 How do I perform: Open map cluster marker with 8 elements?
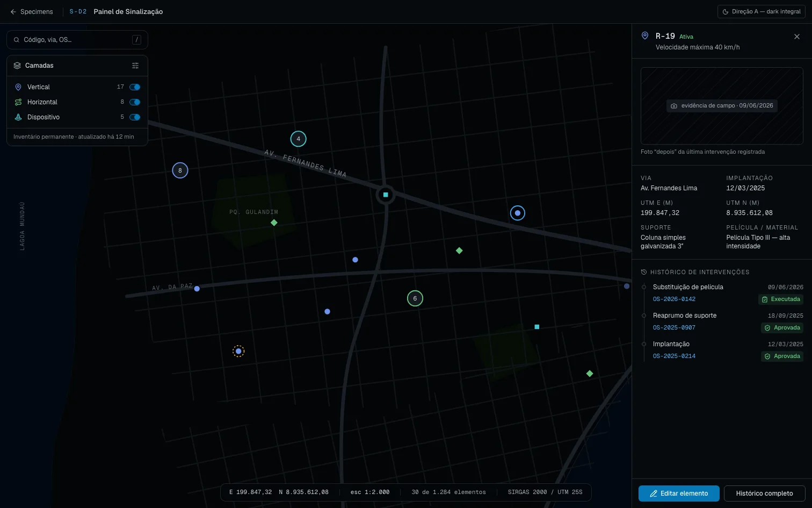[x=180, y=170]
